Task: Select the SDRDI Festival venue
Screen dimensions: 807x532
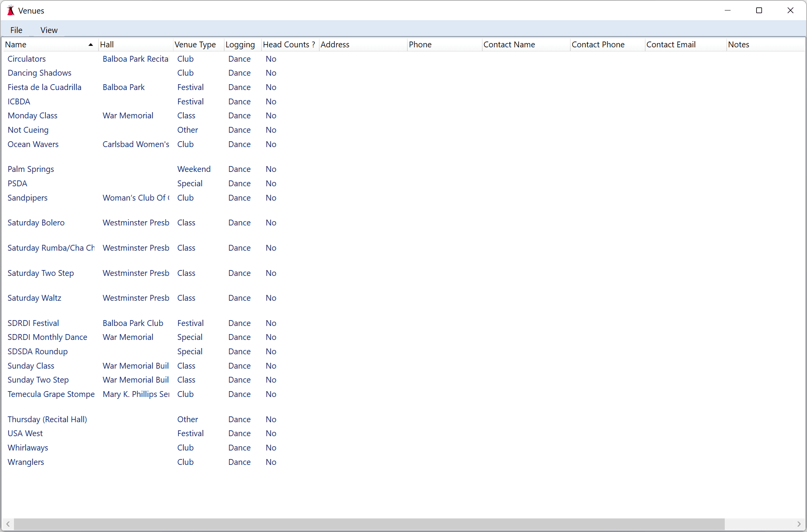Action: click(x=33, y=323)
